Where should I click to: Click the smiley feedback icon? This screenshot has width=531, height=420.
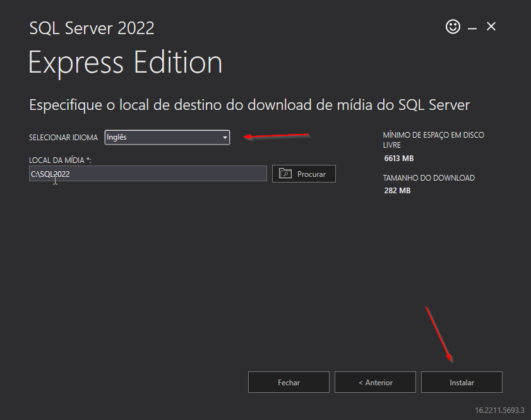(453, 27)
